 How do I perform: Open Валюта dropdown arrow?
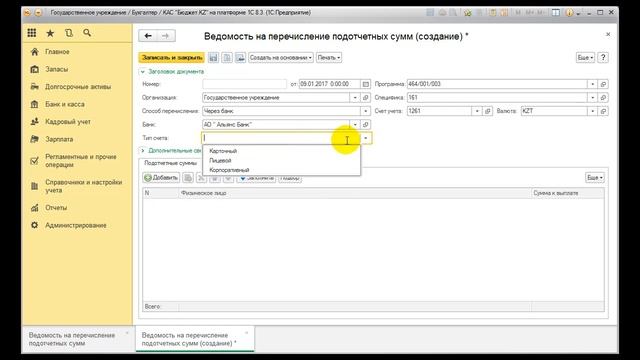click(x=593, y=111)
